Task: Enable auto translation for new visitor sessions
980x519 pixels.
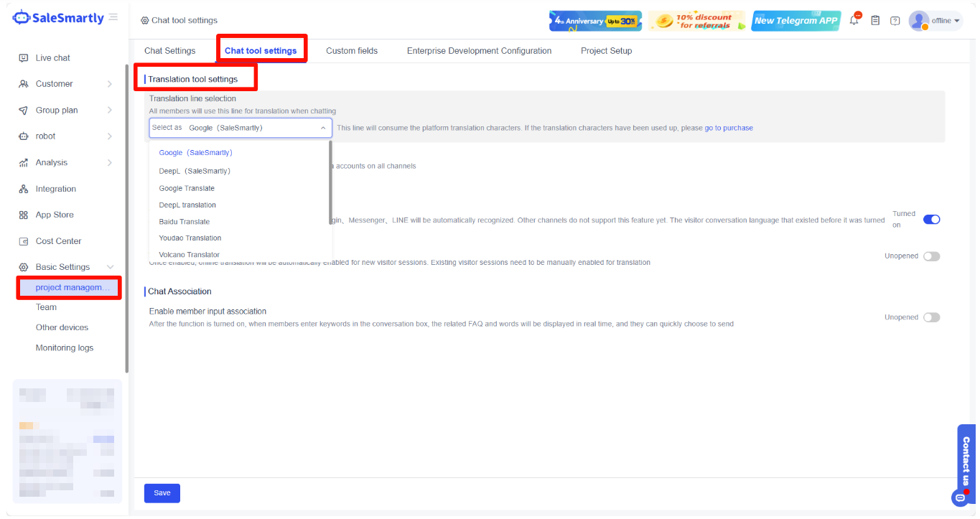Action: 931,256
